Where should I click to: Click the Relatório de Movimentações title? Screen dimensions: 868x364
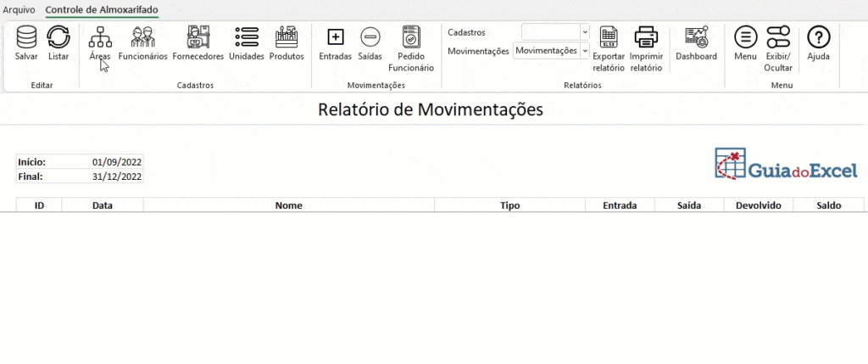(431, 109)
